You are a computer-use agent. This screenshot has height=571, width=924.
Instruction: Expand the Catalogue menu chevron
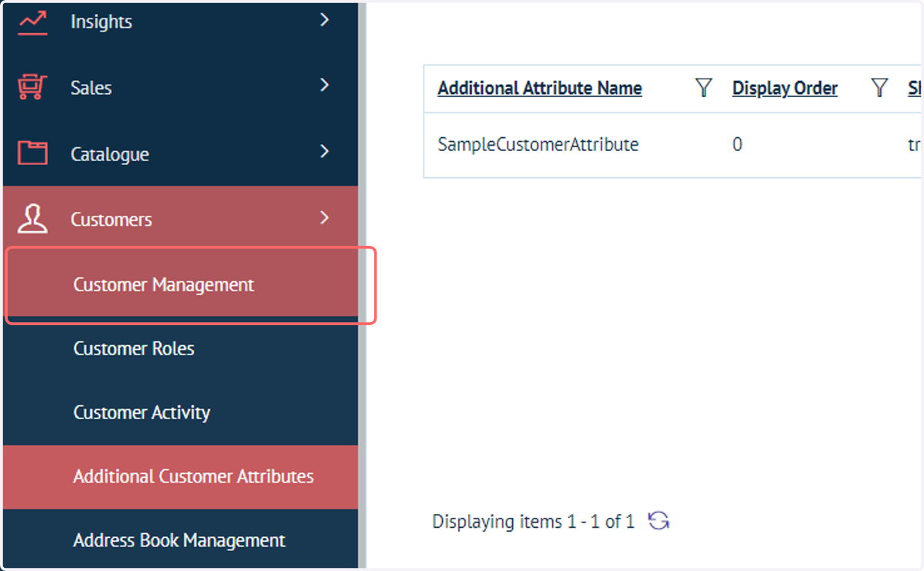324,151
